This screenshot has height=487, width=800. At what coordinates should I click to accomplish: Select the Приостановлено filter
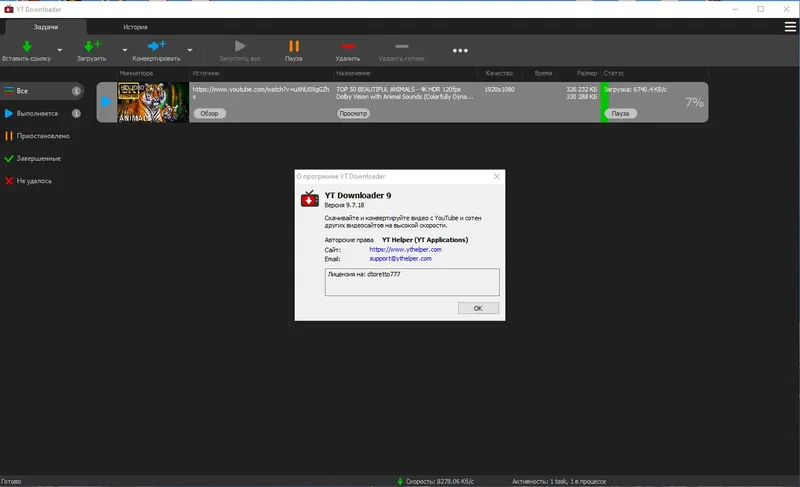coord(42,136)
